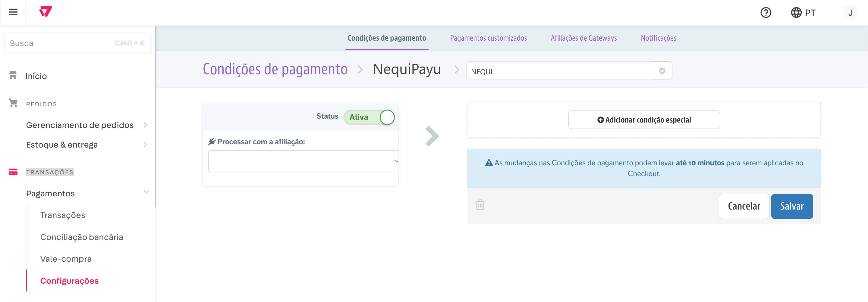Image resolution: width=868 pixels, height=302 pixels.
Task: Click Adicionar condição especial button
Action: coord(644,120)
